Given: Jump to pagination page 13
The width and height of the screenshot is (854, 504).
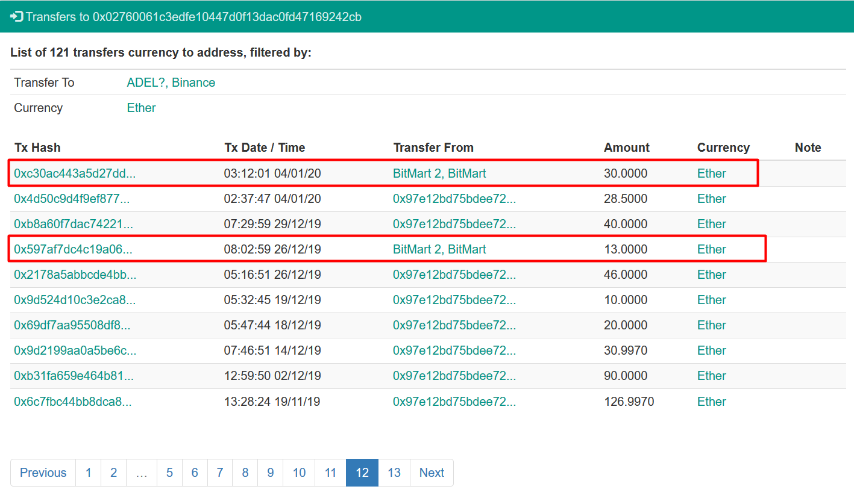Looking at the screenshot, I should (394, 473).
